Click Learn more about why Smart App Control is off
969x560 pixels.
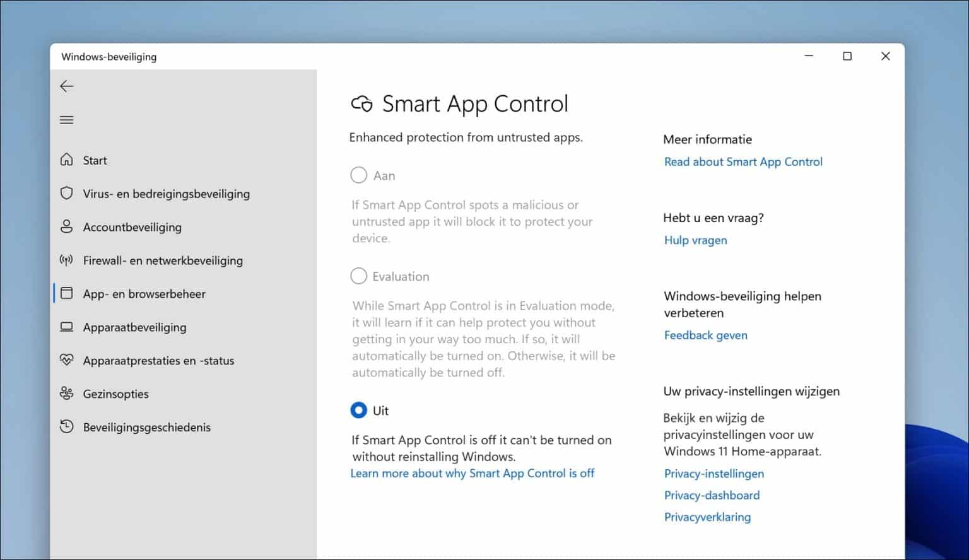473,473
